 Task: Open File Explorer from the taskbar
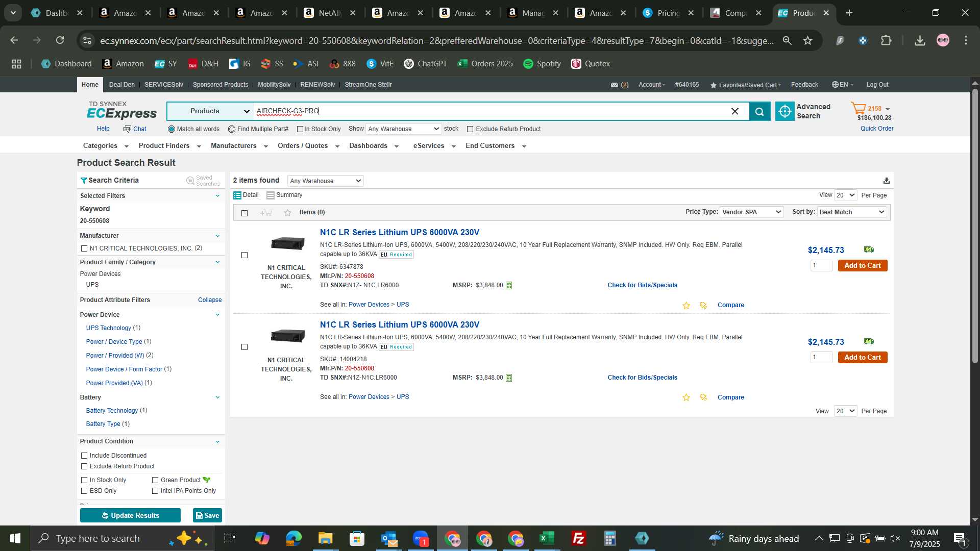pos(325,538)
